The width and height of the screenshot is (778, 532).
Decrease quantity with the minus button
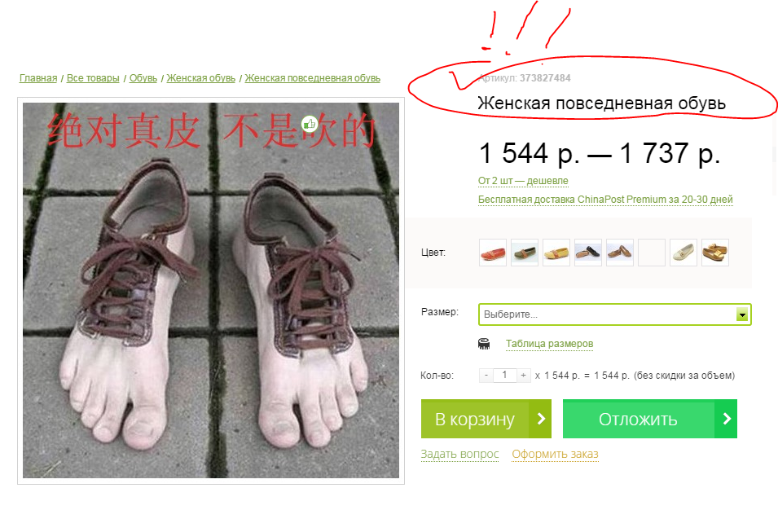(486, 376)
